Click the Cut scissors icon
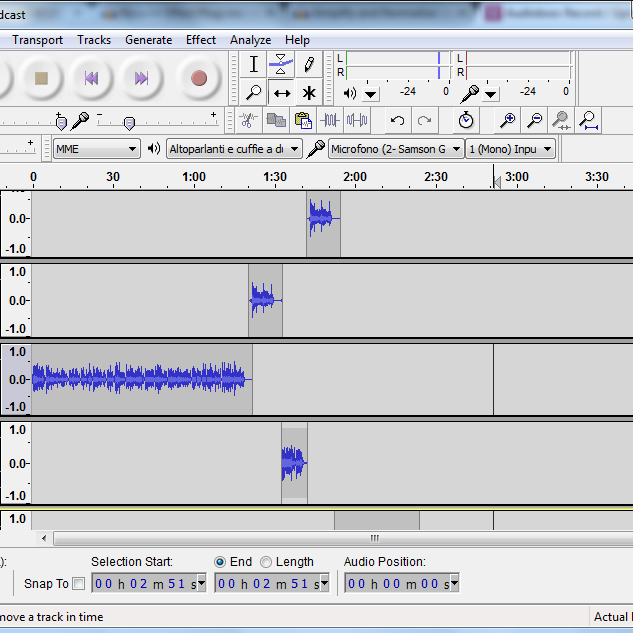The width and height of the screenshot is (633, 633). pyautogui.click(x=248, y=120)
